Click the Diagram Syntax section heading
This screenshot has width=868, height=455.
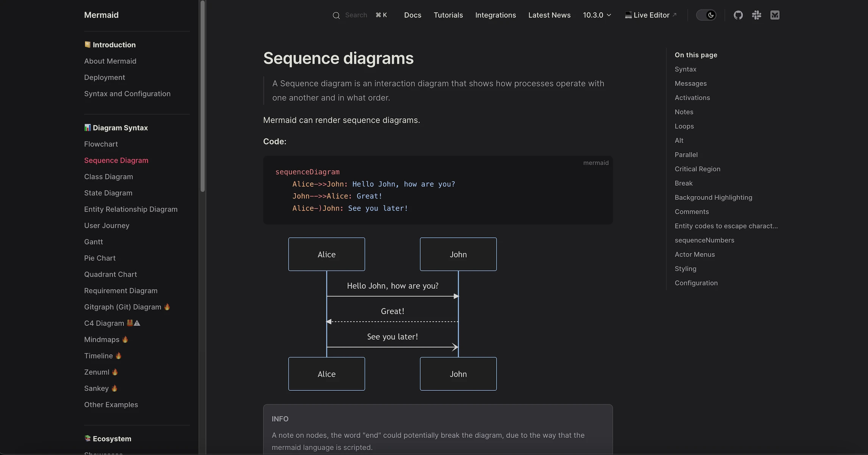116,128
